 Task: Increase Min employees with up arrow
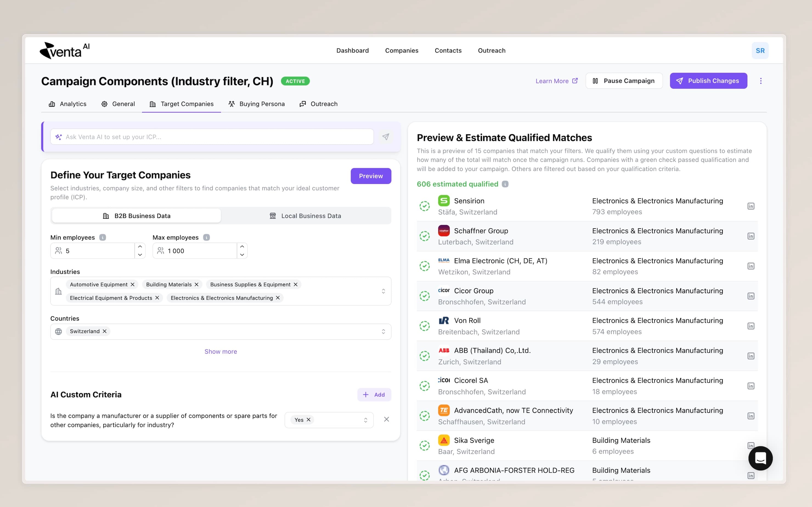click(x=140, y=247)
